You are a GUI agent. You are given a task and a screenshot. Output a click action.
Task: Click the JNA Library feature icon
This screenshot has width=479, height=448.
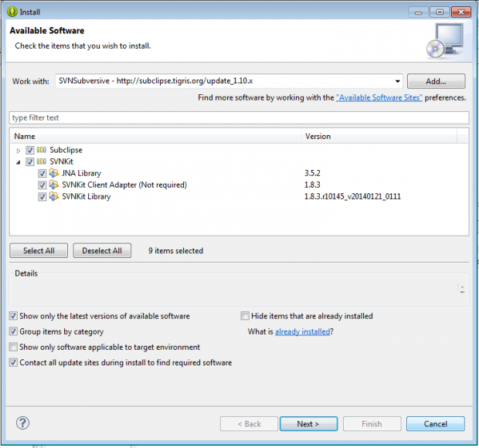(x=54, y=173)
